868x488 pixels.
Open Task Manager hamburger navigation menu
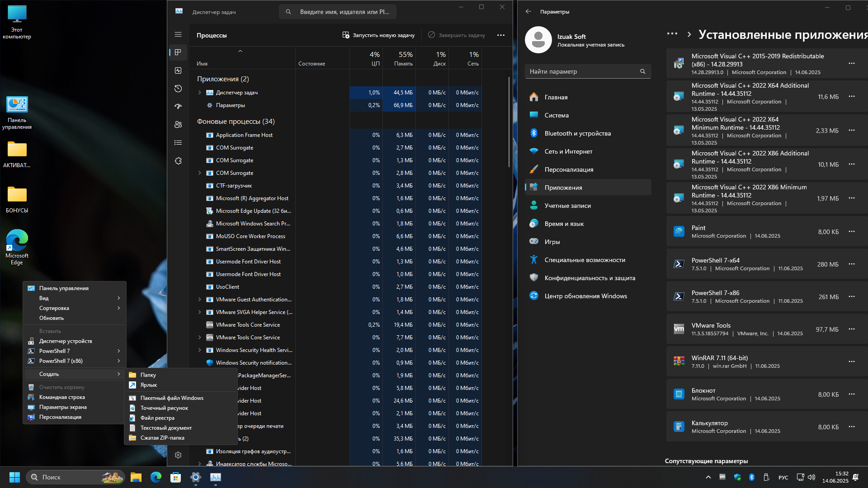coord(178,34)
